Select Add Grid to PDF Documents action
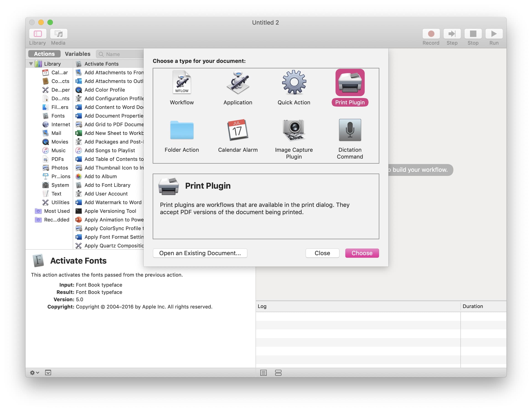This screenshot has height=411, width=532. (x=109, y=124)
